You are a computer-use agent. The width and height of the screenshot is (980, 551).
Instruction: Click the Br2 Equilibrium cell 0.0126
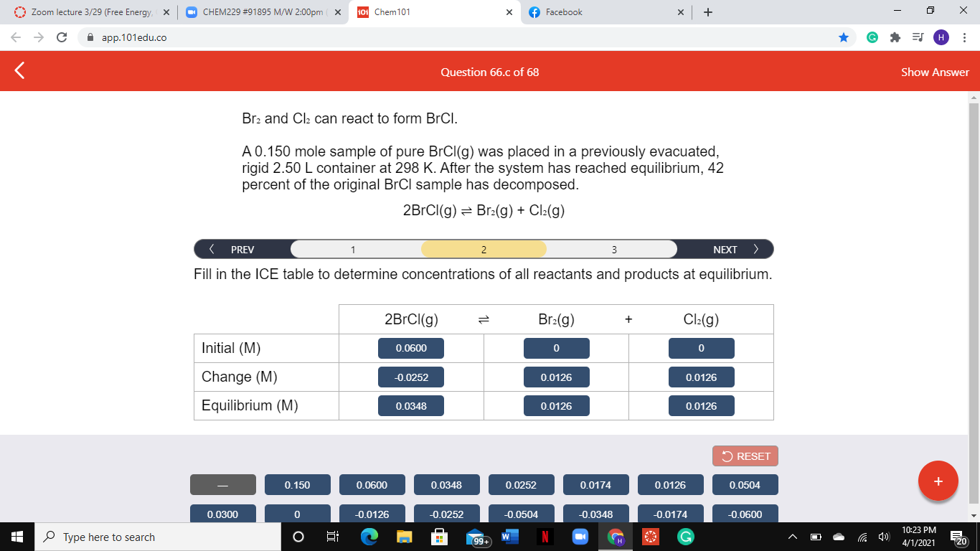pos(556,405)
